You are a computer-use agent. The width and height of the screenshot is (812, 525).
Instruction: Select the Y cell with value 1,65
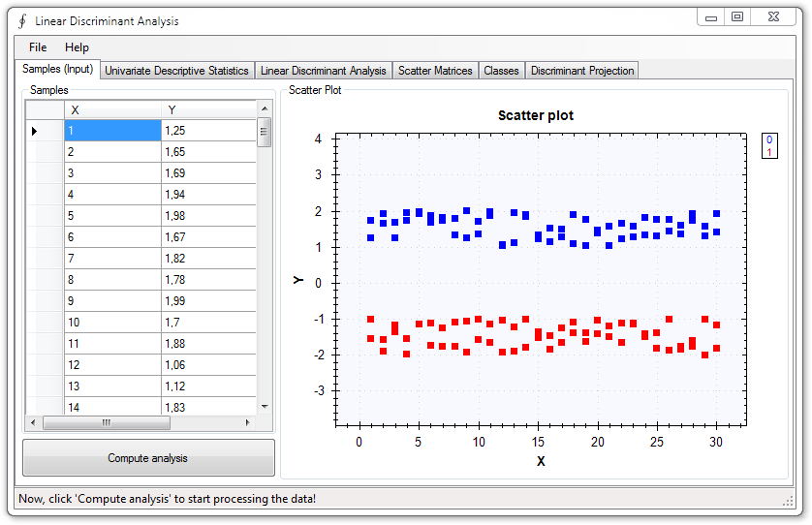(208, 152)
